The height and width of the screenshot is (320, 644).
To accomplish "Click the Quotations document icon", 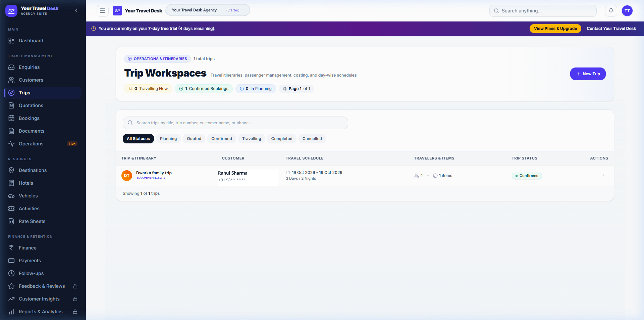I will tap(11, 105).
